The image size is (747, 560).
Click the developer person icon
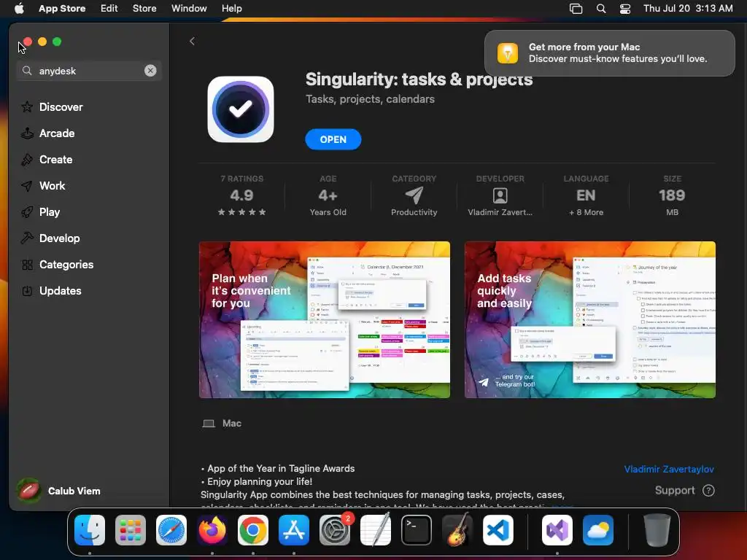click(500, 195)
